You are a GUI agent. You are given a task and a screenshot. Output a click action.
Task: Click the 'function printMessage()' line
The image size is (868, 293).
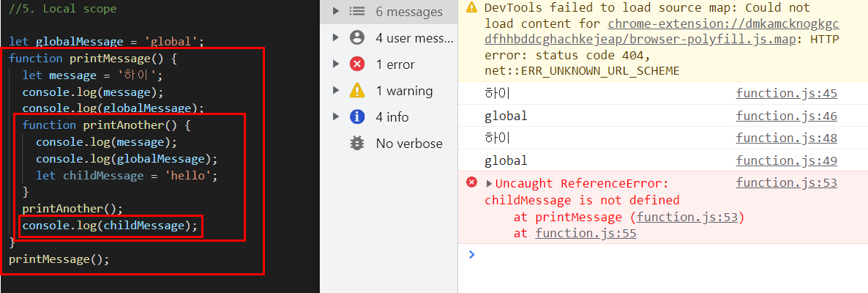[92, 58]
